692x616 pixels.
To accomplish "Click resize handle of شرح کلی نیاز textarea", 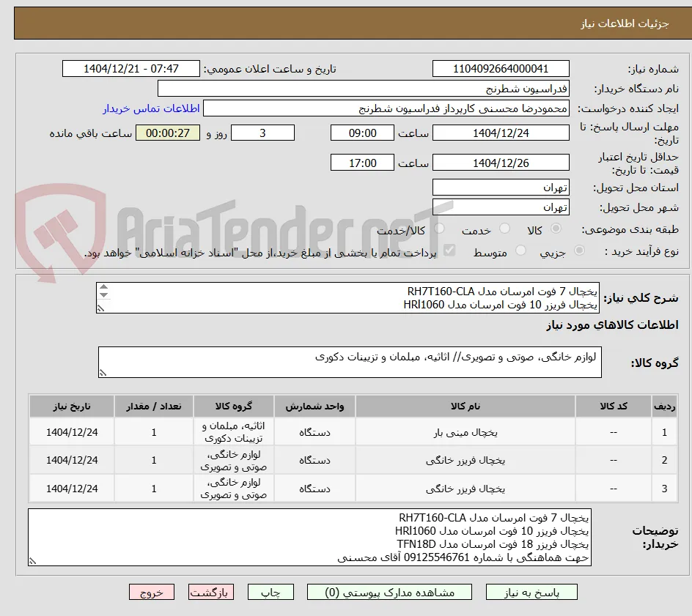I will [101, 308].
